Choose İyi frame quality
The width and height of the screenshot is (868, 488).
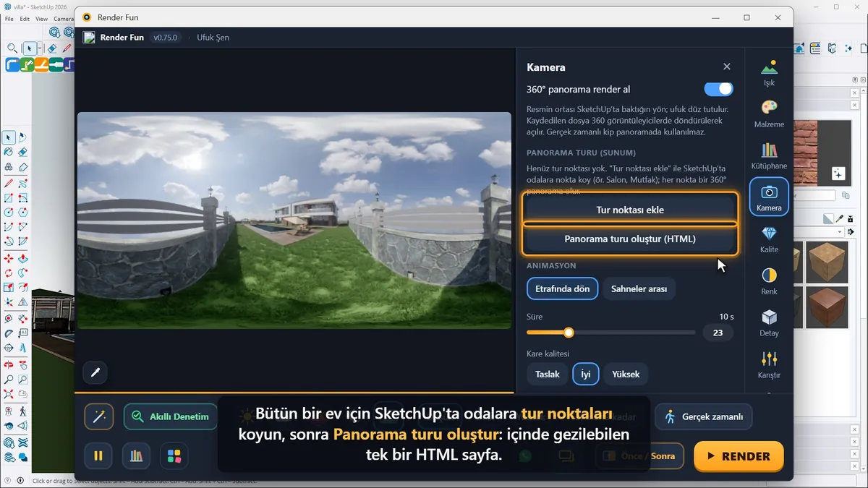click(586, 374)
